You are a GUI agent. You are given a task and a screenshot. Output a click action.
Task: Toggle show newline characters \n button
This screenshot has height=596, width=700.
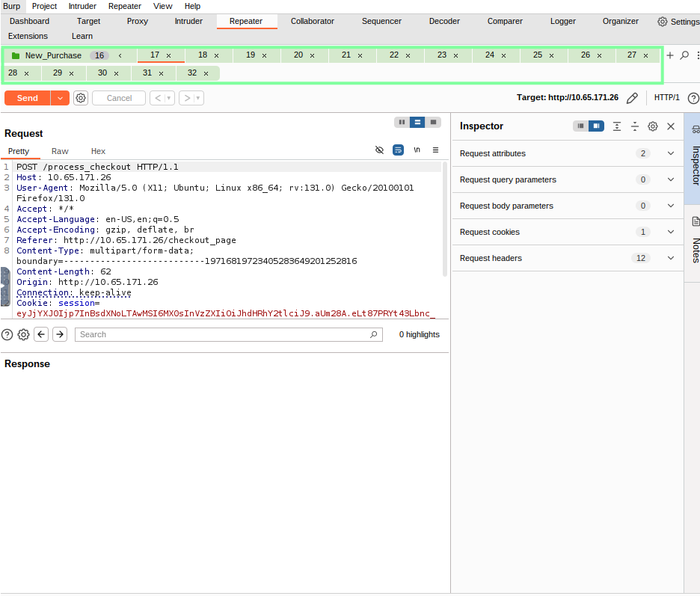tap(417, 150)
